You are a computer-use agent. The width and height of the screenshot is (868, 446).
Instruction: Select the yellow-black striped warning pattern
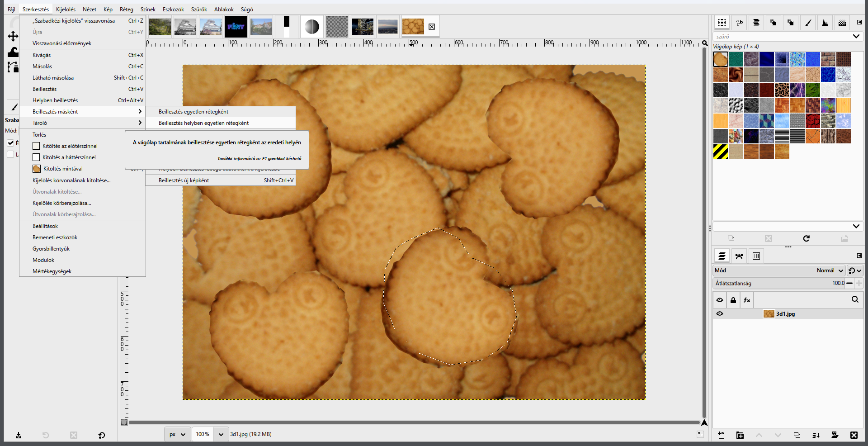(x=721, y=152)
